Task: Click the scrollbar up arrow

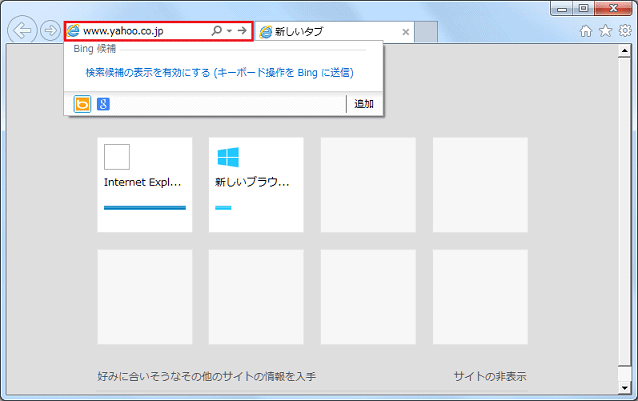Action: tap(624, 51)
